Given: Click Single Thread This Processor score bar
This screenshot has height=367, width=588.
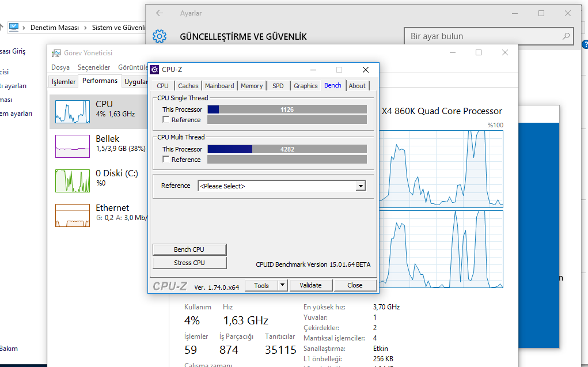Looking at the screenshot, I should point(287,109).
